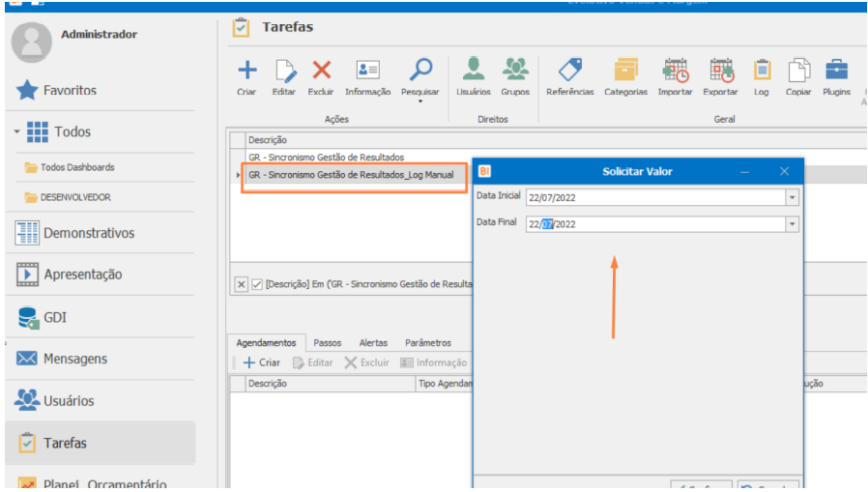Screen dimensions: 868x492
Task: Click the Copiar documents icon
Action: coord(798,71)
